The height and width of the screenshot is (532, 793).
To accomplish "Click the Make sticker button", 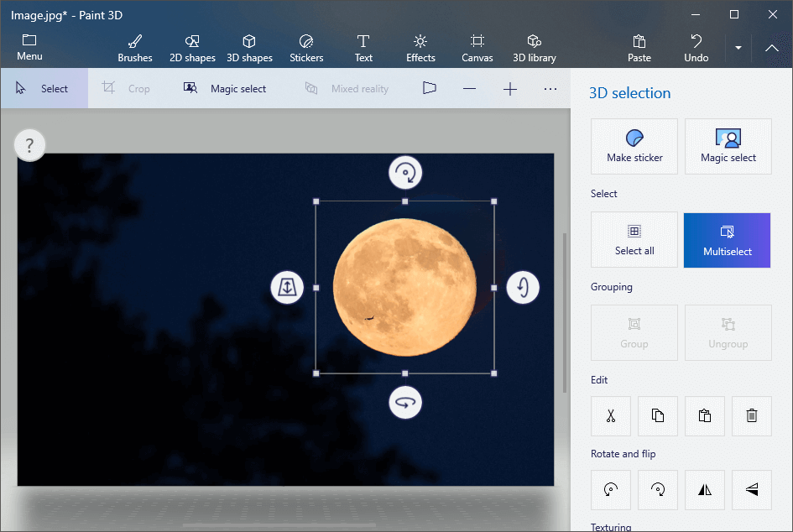I will coord(634,147).
